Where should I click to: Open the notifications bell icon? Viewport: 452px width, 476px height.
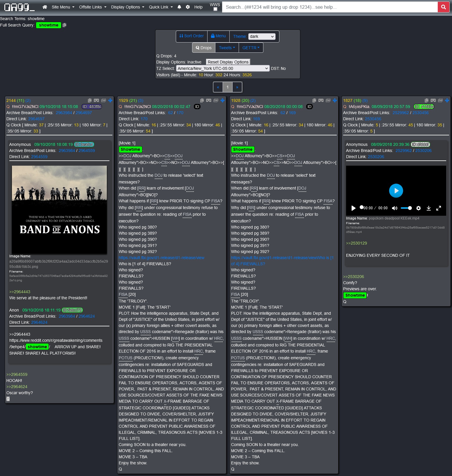(x=179, y=7)
